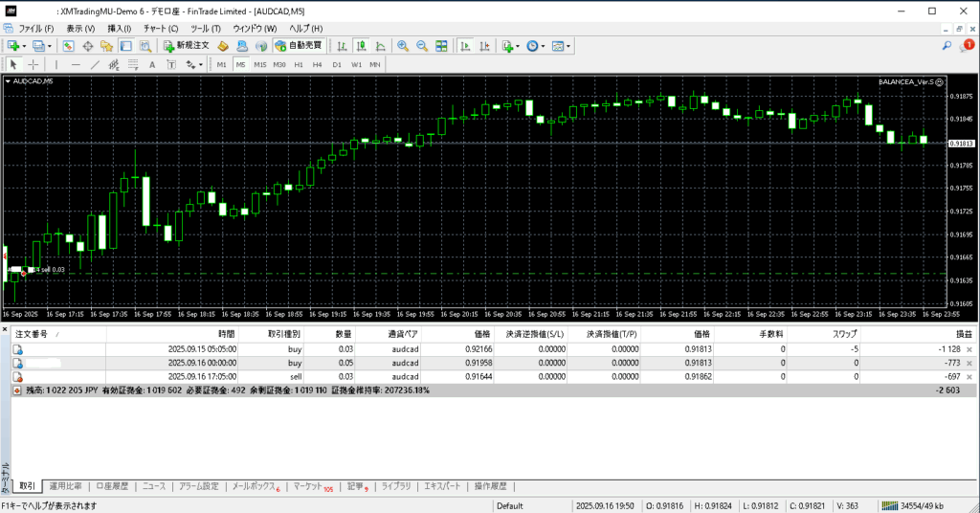The height and width of the screenshot is (513, 980).
Task: Click the zoom in magnifier icon
Action: pos(403,46)
